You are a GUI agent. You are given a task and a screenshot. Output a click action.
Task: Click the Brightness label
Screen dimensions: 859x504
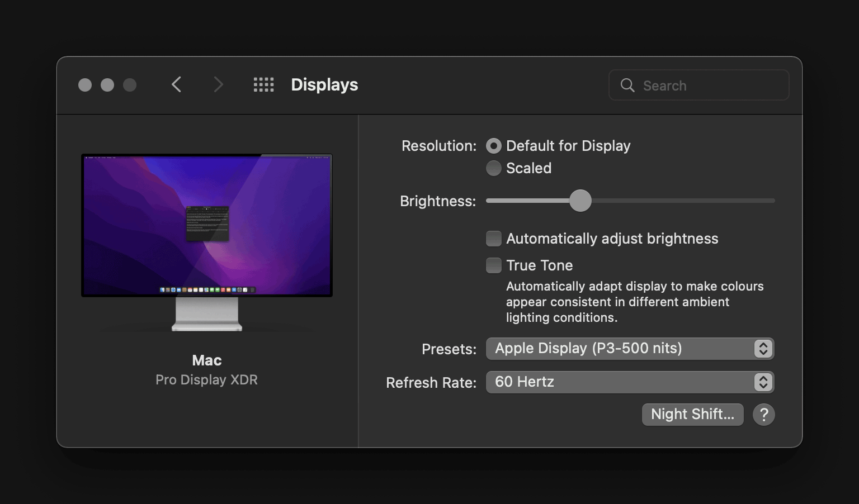pyautogui.click(x=438, y=201)
